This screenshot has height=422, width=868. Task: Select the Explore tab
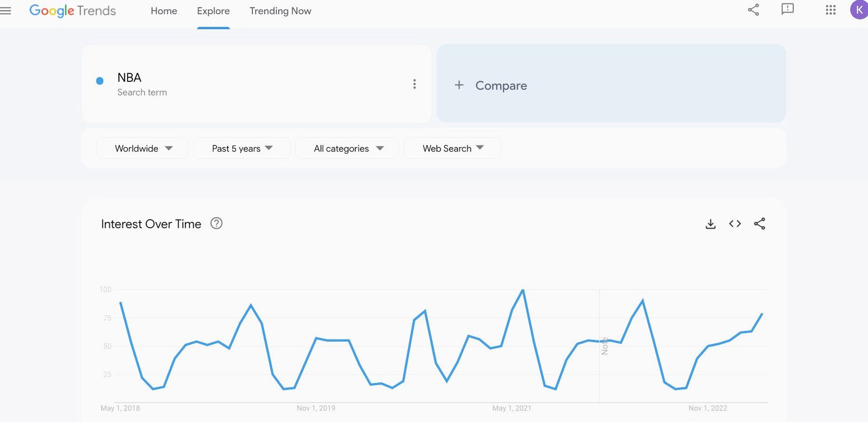pyautogui.click(x=213, y=11)
